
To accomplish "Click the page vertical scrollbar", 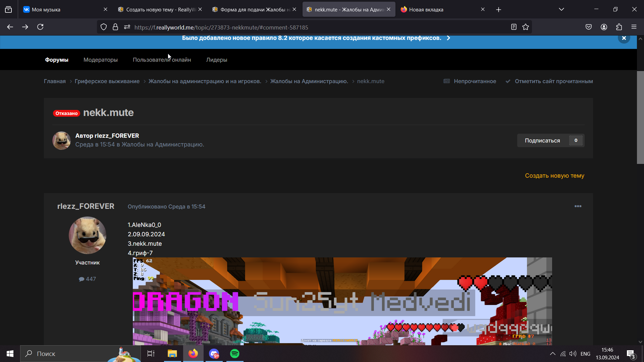I will click(x=640, y=117).
